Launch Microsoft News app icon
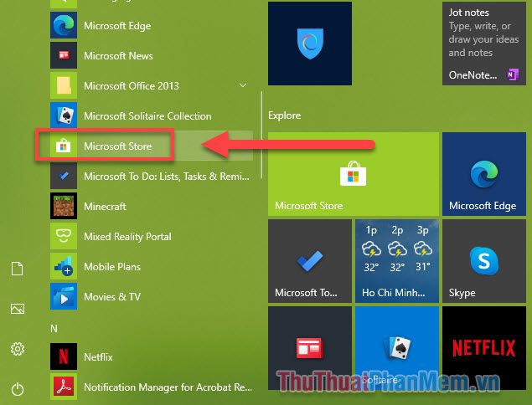 point(64,55)
